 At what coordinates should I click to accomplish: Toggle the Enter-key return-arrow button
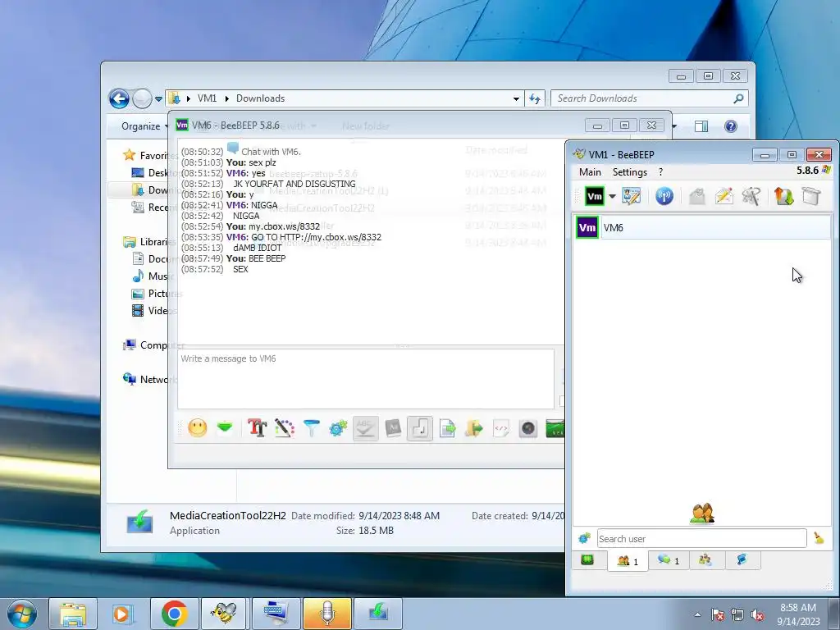pyautogui.click(x=420, y=428)
